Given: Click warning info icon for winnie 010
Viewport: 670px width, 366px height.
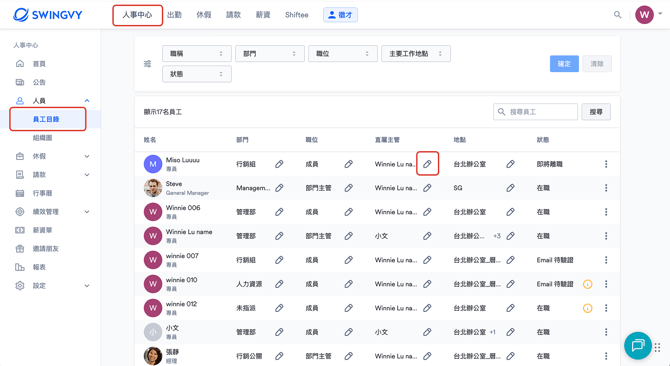Looking at the screenshot, I should point(588,284).
